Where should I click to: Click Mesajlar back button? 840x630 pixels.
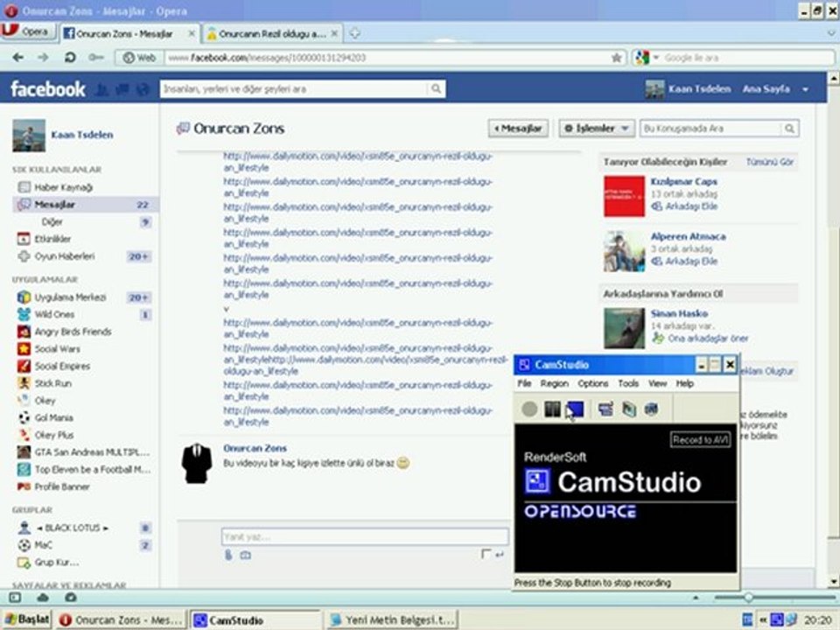pyautogui.click(x=518, y=129)
